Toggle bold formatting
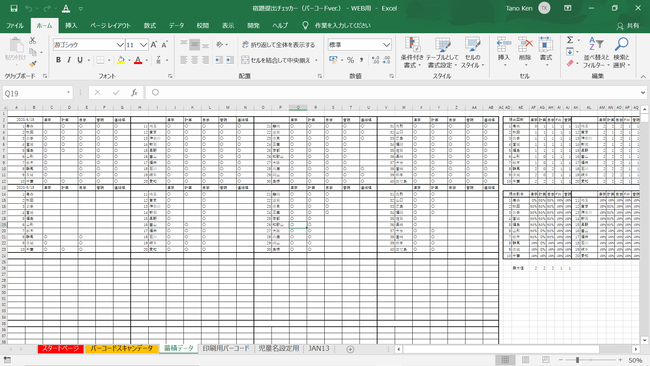650x366 pixels. tap(58, 60)
